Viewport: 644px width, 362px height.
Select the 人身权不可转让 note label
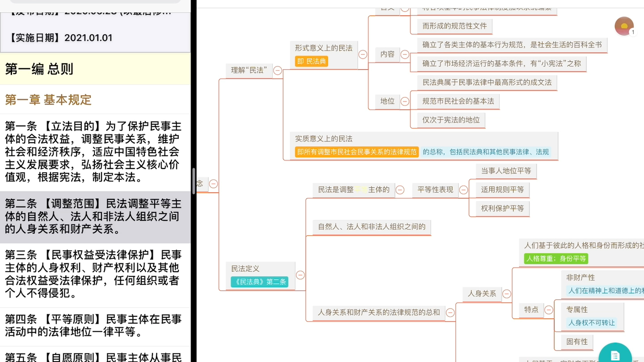591,323
